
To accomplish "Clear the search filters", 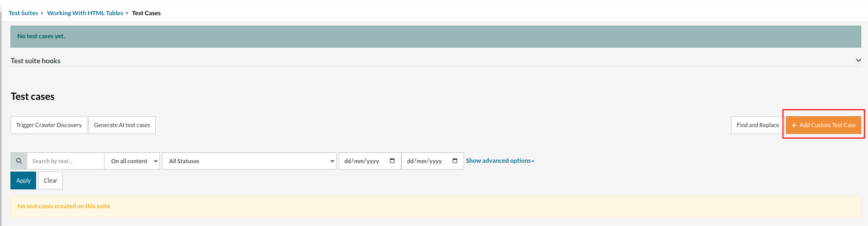I will [x=50, y=180].
